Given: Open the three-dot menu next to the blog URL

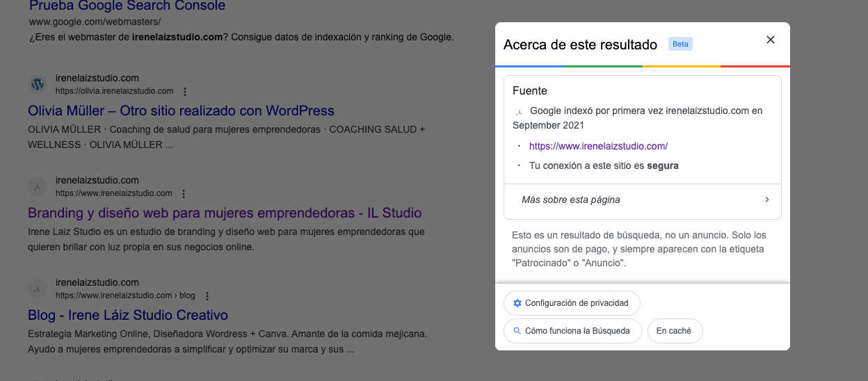Looking at the screenshot, I should tap(207, 295).
